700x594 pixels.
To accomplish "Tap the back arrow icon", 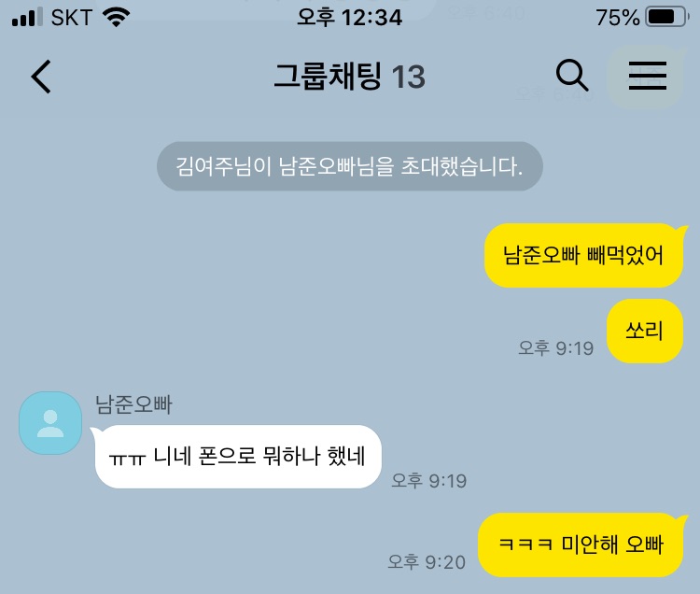I will coord(41,77).
